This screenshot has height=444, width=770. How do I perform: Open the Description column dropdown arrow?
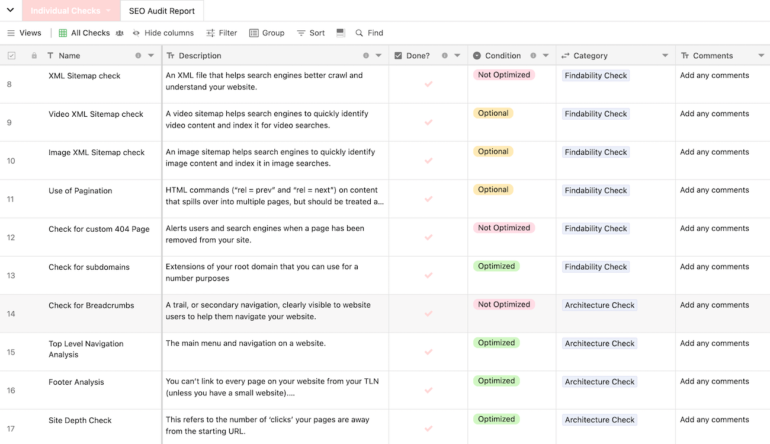tap(379, 56)
